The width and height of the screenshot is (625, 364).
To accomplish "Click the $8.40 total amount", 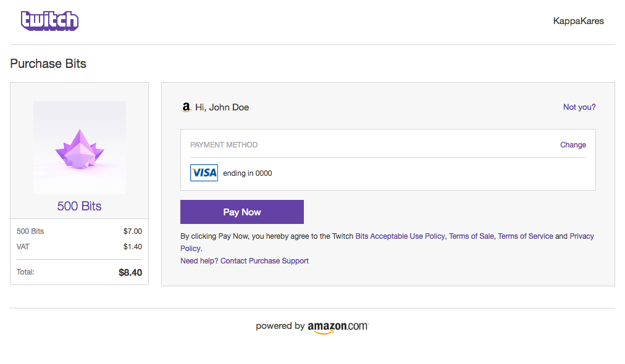I will [130, 272].
